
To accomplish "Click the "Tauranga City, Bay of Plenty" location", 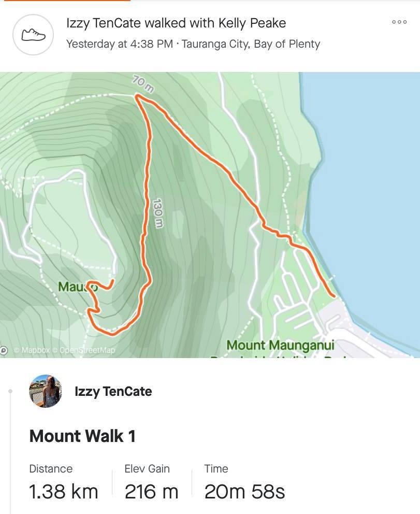I will click(251, 44).
